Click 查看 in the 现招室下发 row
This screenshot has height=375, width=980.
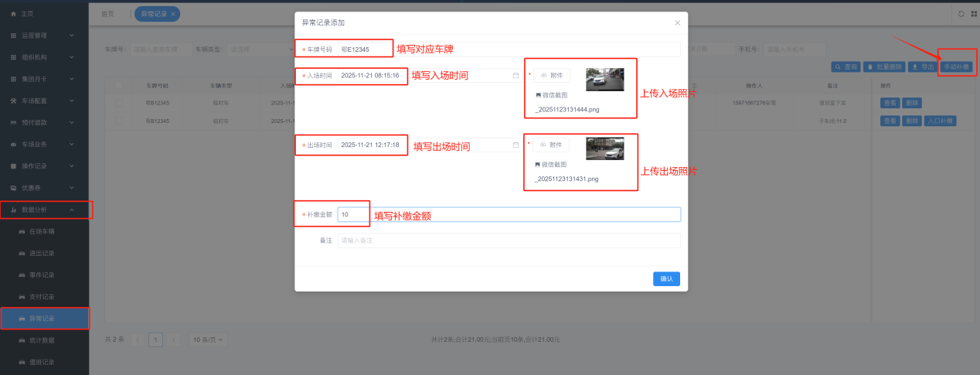pyautogui.click(x=890, y=102)
